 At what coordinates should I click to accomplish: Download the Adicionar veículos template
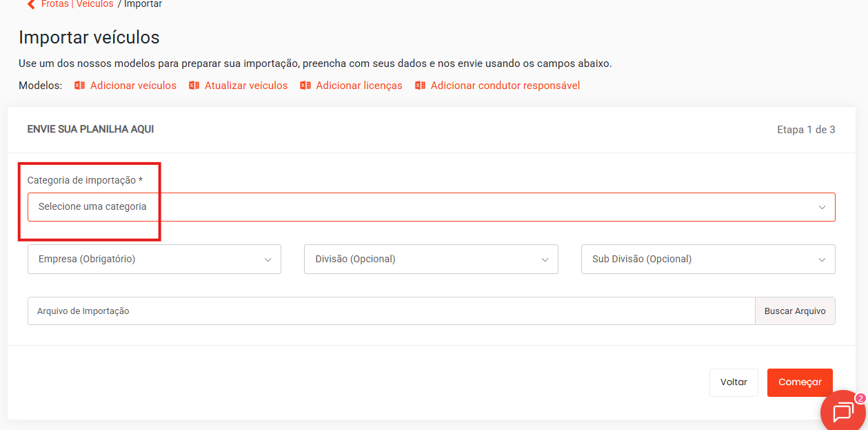point(133,86)
